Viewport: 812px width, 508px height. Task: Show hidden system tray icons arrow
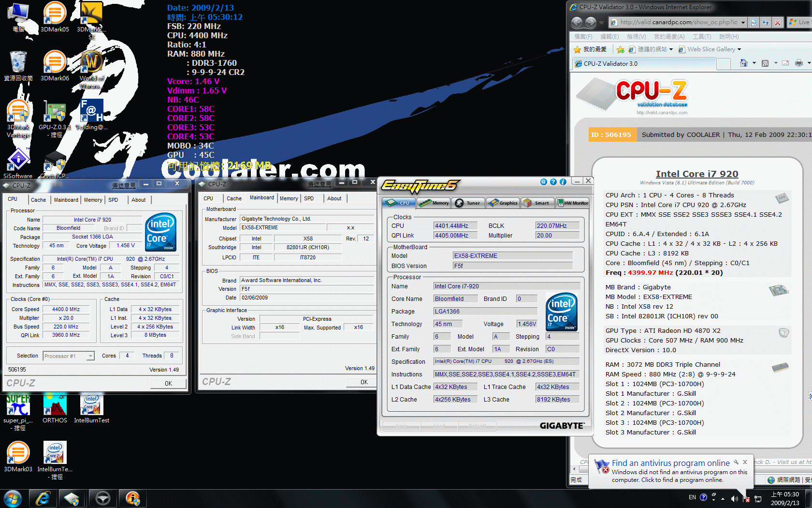(x=723, y=498)
